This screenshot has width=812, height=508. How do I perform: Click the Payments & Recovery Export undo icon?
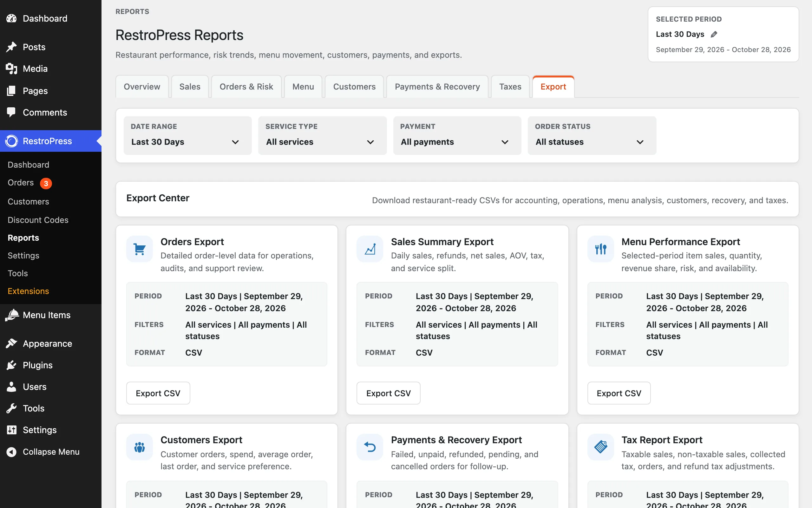pyautogui.click(x=370, y=447)
